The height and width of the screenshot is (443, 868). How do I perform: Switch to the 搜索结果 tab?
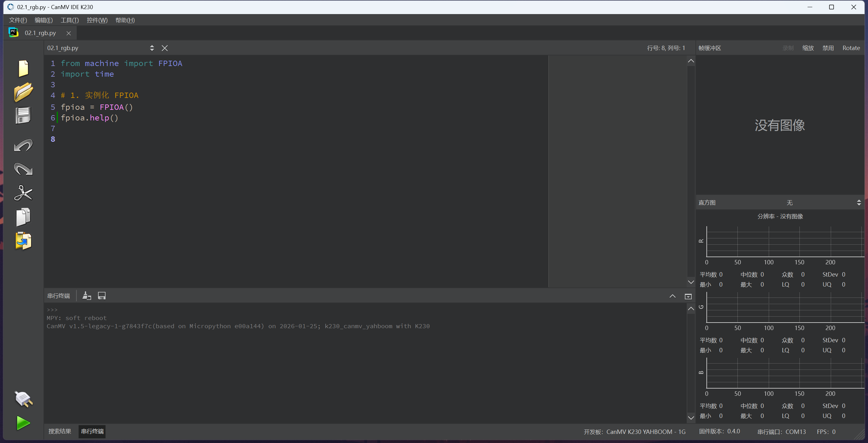[x=59, y=431]
